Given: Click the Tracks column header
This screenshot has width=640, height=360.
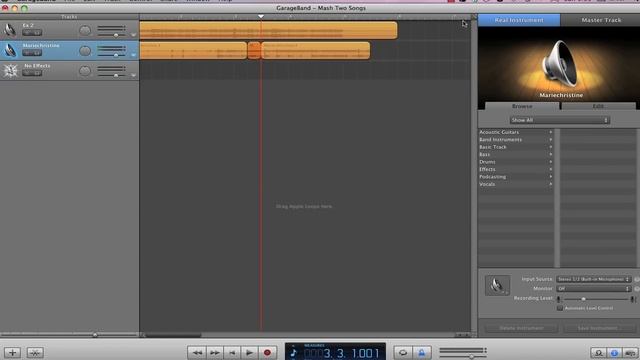Looking at the screenshot, I should pos(69,17).
